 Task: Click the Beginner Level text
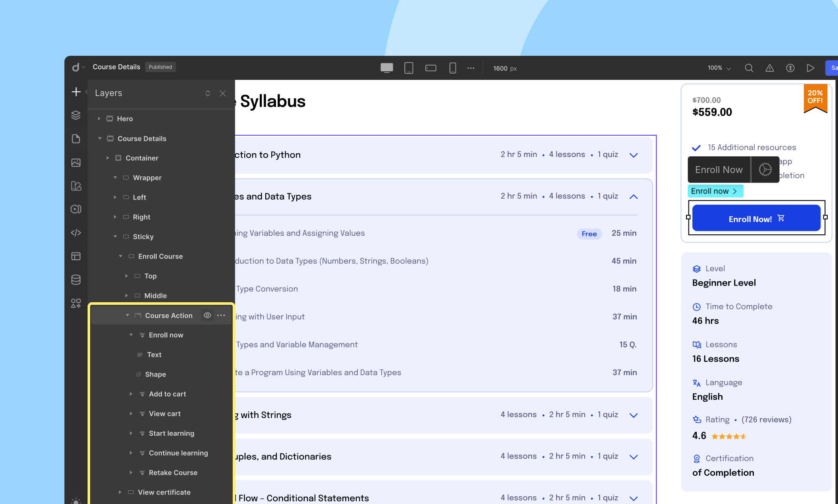tap(724, 283)
